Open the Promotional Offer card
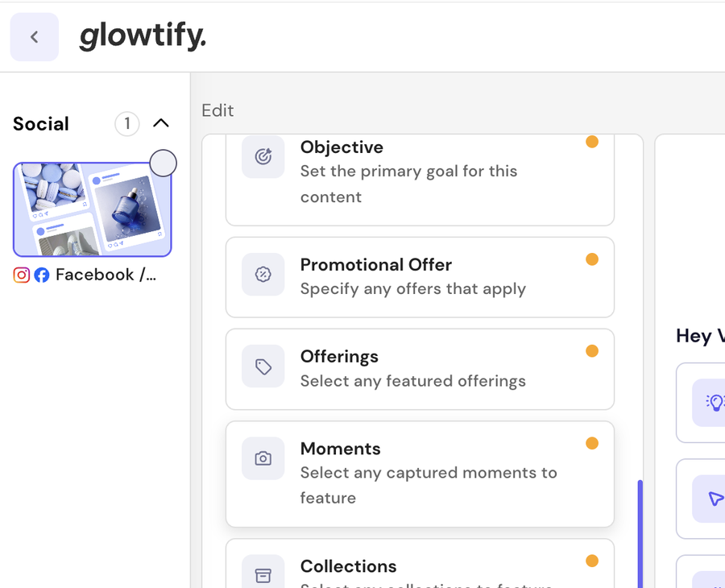 coord(420,277)
